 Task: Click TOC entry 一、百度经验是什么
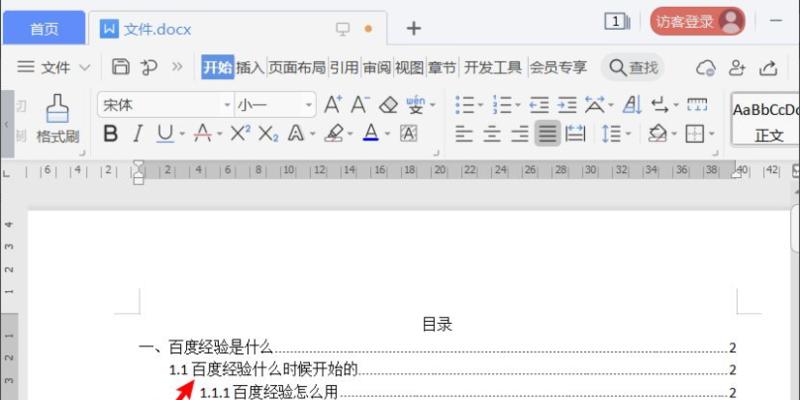tap(206, 348)
